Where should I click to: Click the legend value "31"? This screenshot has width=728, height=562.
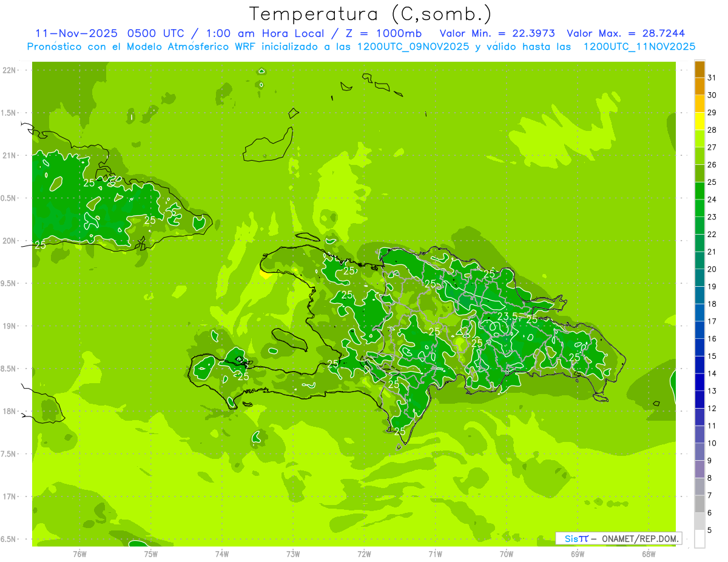point(712,78)
